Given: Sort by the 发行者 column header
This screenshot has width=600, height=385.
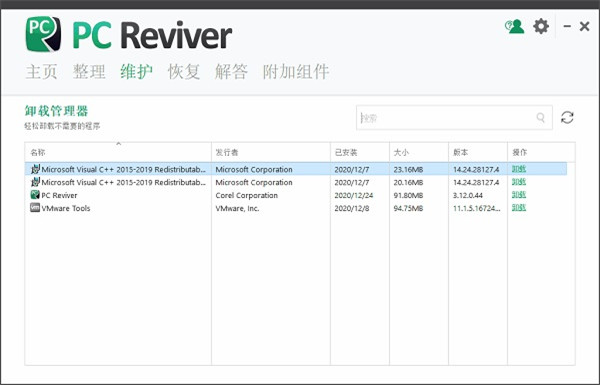Looking at the screenshot, I should (x=271, y=152).
